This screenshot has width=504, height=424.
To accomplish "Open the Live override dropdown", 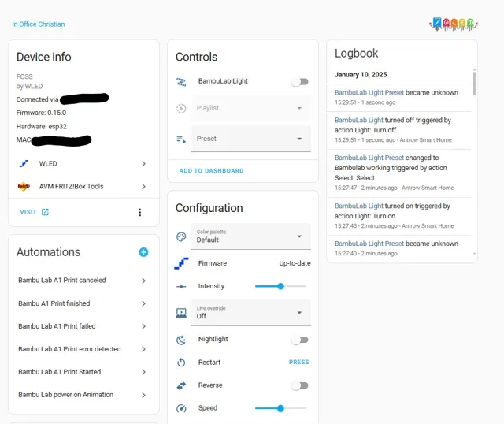I will tap(250, 313).
